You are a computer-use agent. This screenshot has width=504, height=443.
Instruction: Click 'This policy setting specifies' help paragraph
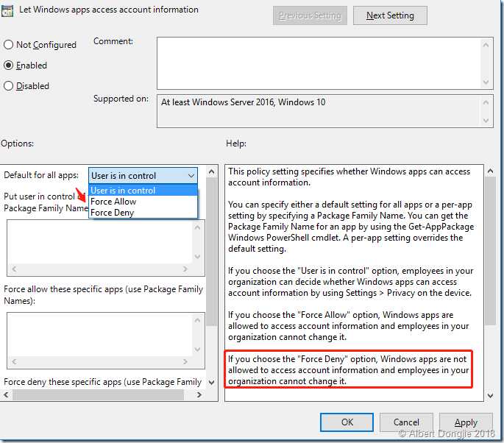[349, 177]
